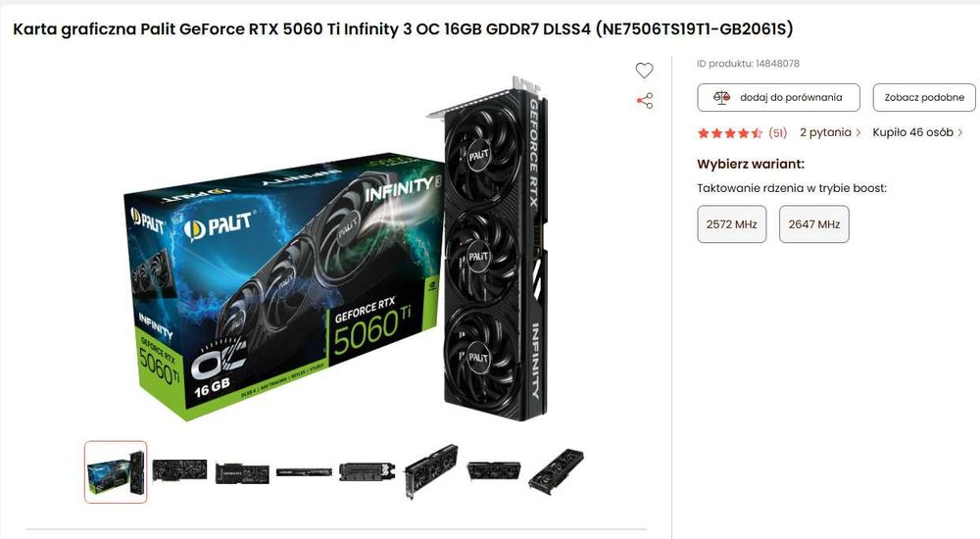Open the (51) reviews count link

[x=777, y=132]
